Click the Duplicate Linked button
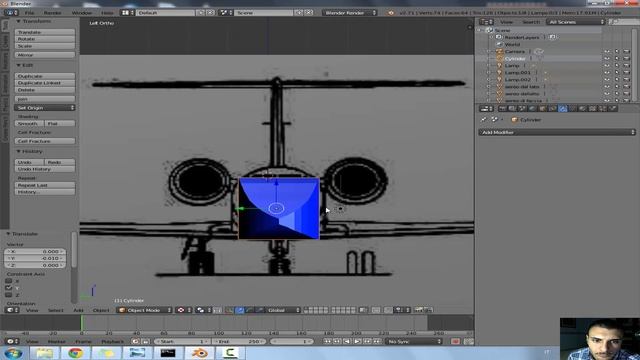This screenshot has width=640, height=360. [x=45, y=83]
